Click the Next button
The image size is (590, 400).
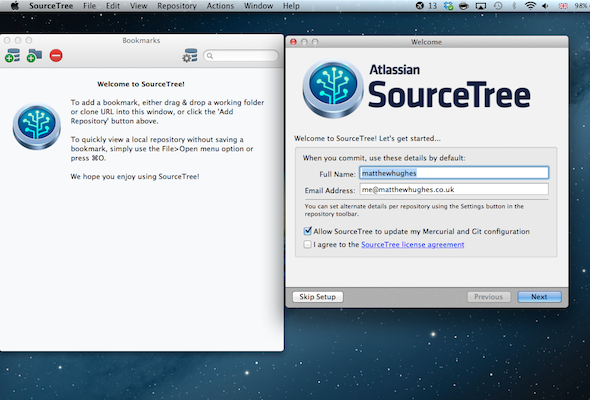coord(539,297)
